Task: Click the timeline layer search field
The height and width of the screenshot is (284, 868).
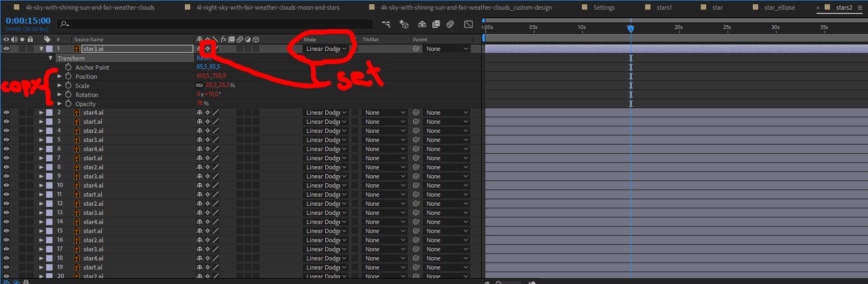Action: tap(215, 24)
